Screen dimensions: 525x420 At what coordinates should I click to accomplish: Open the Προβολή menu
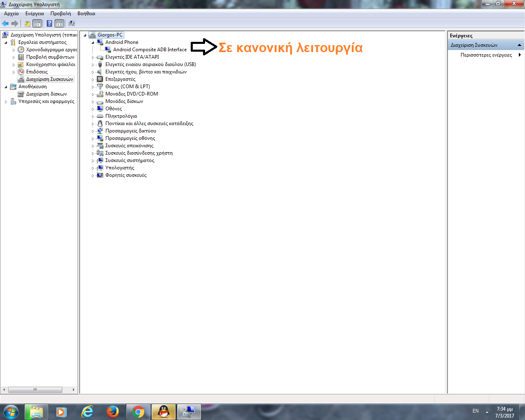pyautogui.click(x=60, y=14)
